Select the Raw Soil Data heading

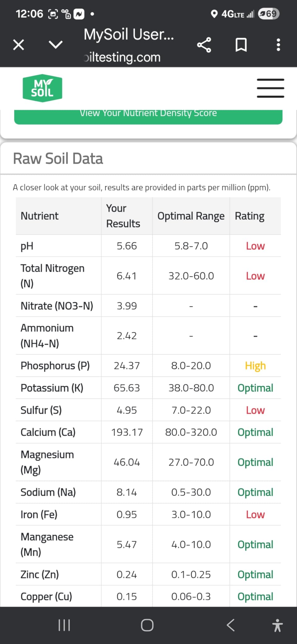point(58,158)
